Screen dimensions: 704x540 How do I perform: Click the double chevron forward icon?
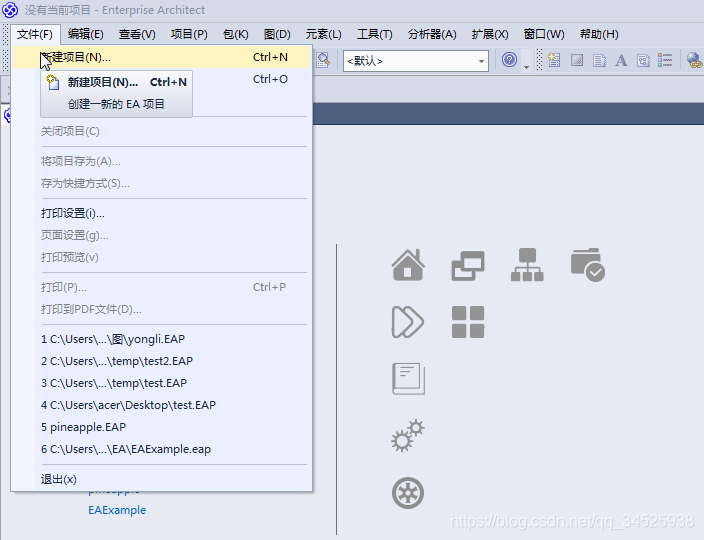(408, 322)
